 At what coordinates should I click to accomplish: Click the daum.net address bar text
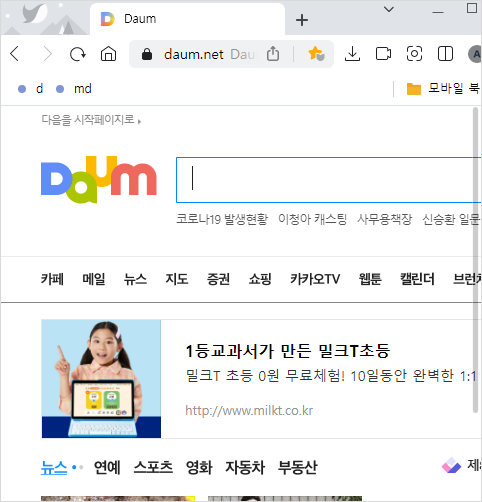click(194, 54)
